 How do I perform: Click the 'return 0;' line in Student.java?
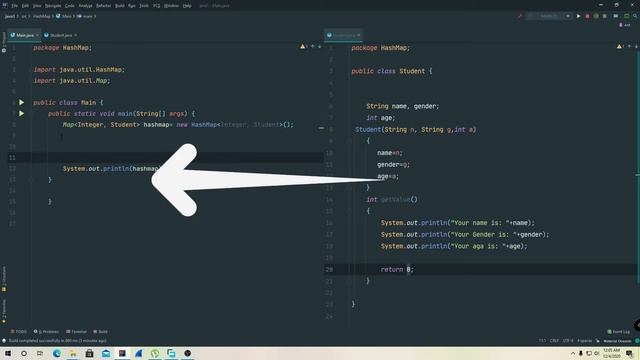coord(397,269)
